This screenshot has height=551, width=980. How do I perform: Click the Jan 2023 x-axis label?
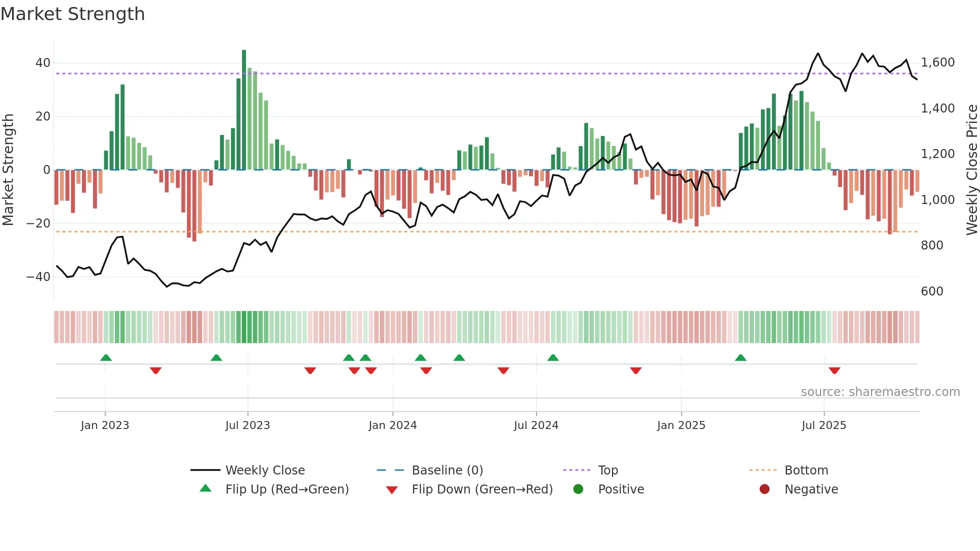coord(105,425)
